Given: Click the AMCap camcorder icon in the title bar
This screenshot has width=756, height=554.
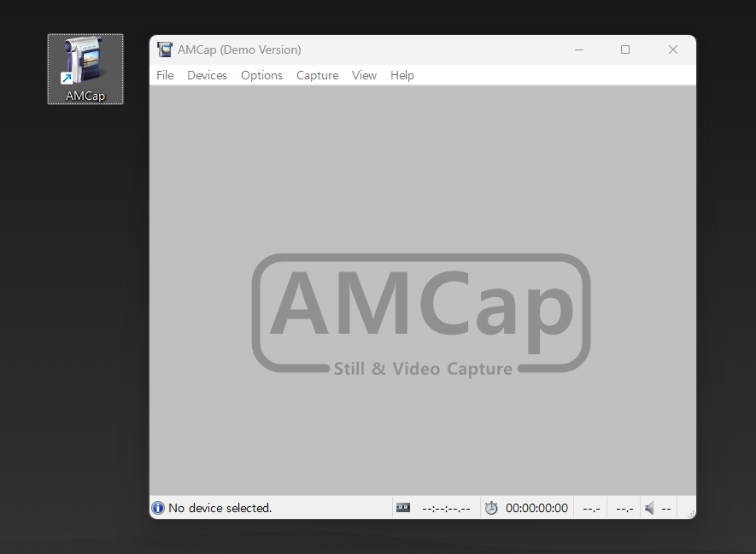Looking at the screenshot, I should (164, 50).
